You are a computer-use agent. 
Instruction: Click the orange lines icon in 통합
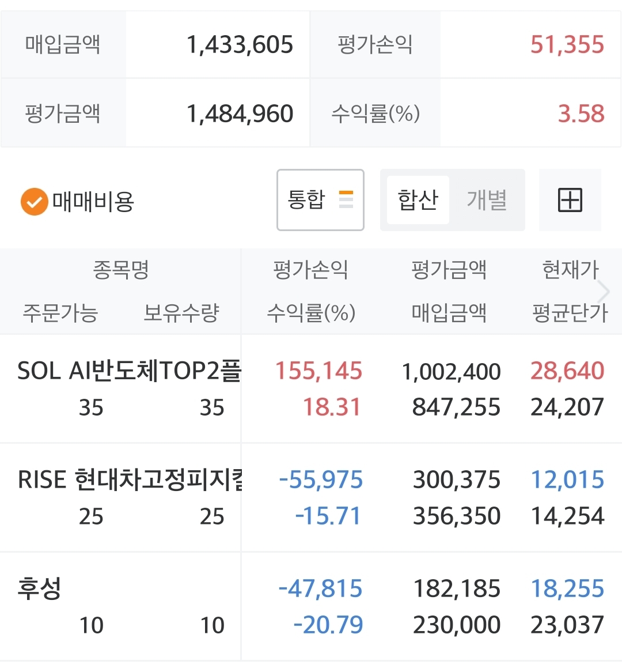pos(346,199)
